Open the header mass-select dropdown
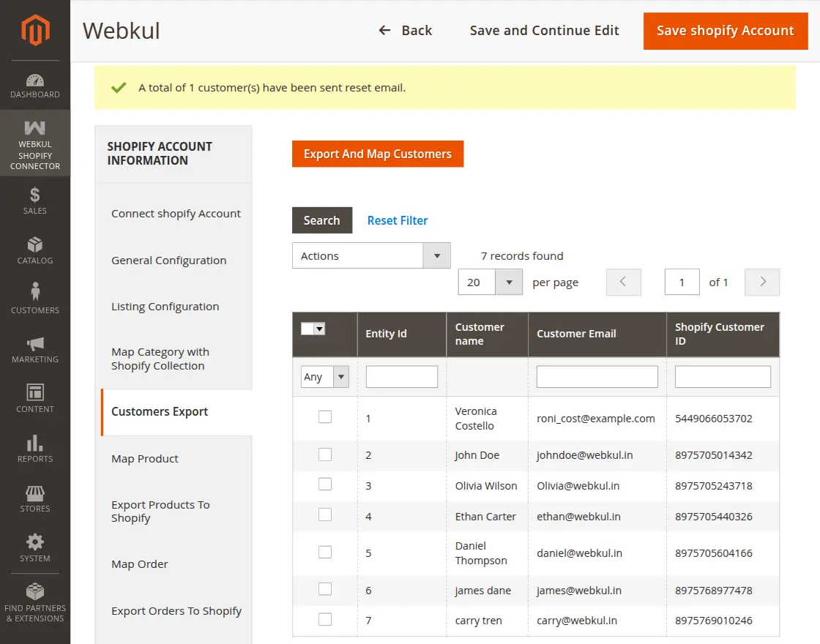This screenshot has width=820, height=644. (313, 329)
